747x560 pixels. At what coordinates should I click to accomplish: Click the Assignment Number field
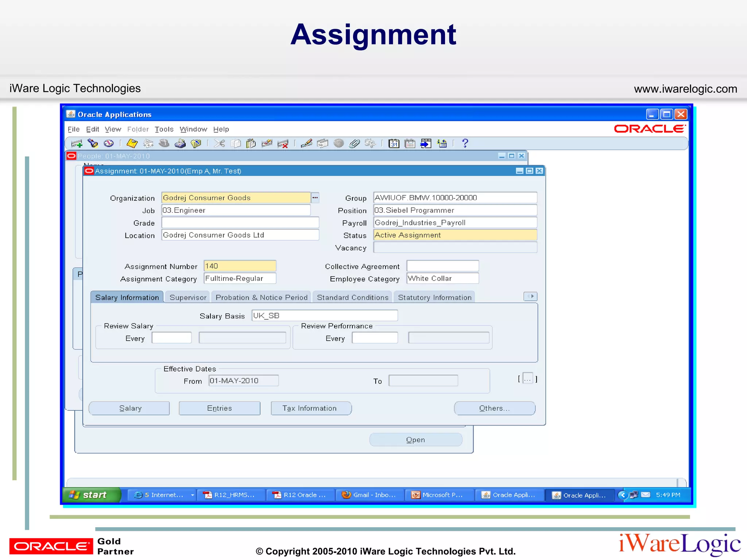(240, 266)
